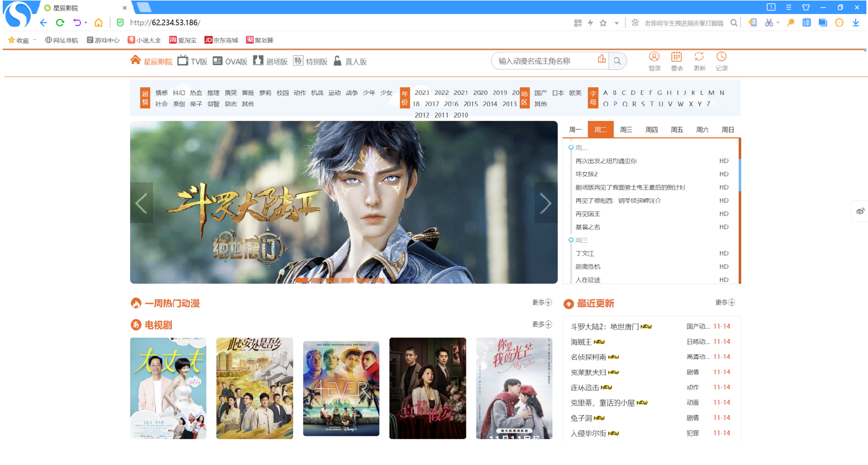The image size is (868, 465).
Task: Click the 2023 year filter link
Action: (422, 93)
